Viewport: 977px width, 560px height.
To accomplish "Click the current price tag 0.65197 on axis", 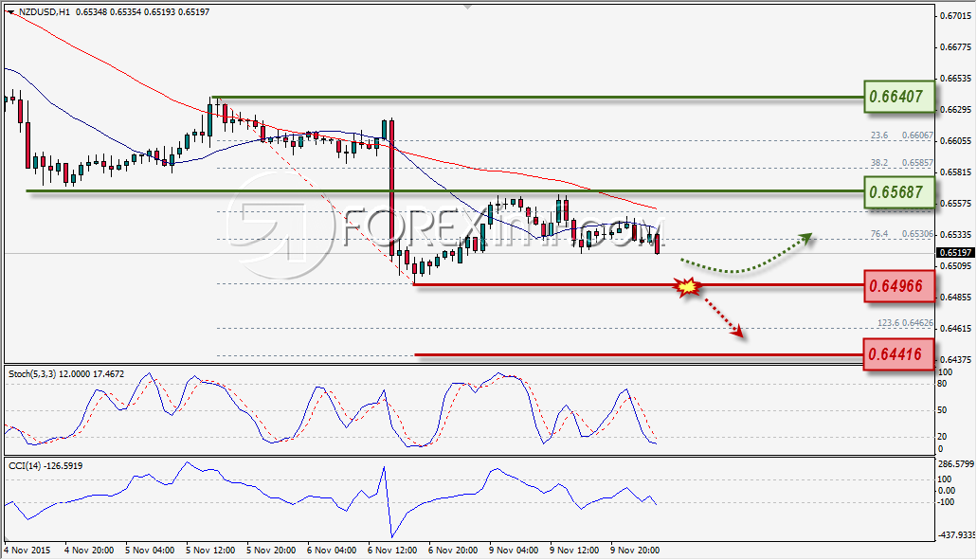I will pyautogui.click(x=955, y=253).
